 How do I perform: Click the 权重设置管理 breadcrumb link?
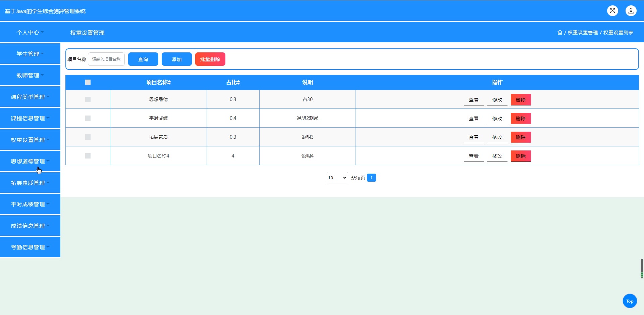pos(583,33)
